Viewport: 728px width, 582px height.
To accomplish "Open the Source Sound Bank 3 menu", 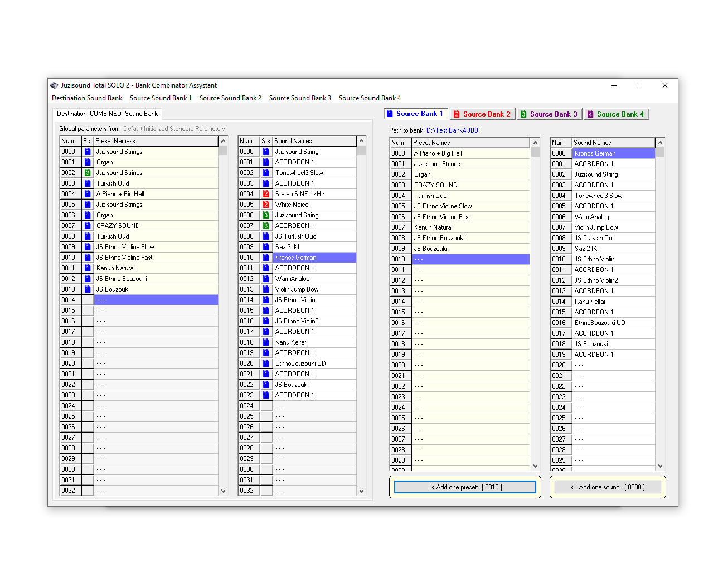I will click(300, 98).
